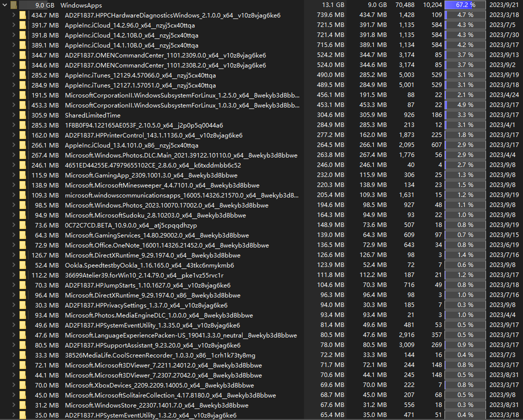This screenshot has height=420, width=523.
Task: Collapse the WindowsApps folder tree
Action: pyautogui.click(x=5, y=5)
